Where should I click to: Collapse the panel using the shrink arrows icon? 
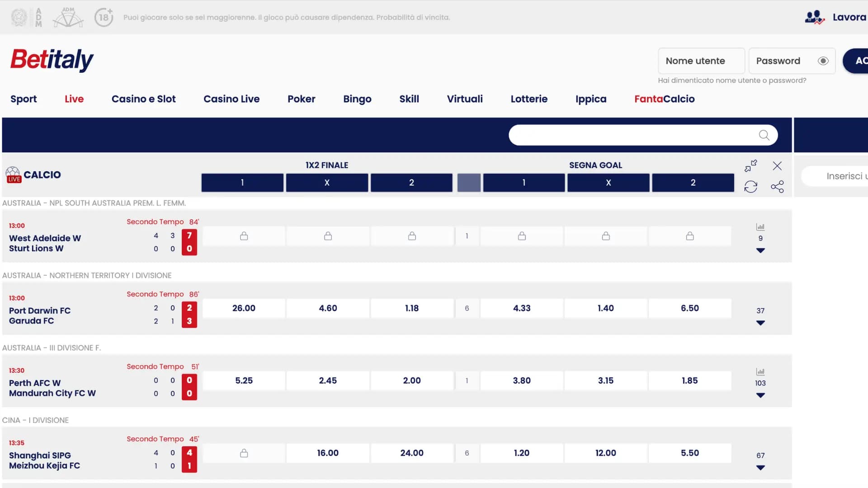coord(750,165)
